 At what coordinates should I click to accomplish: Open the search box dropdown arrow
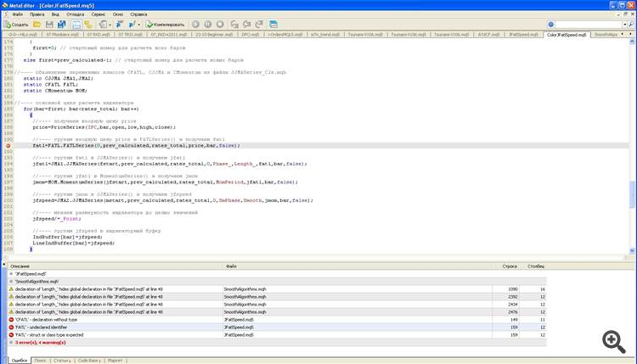624,25
